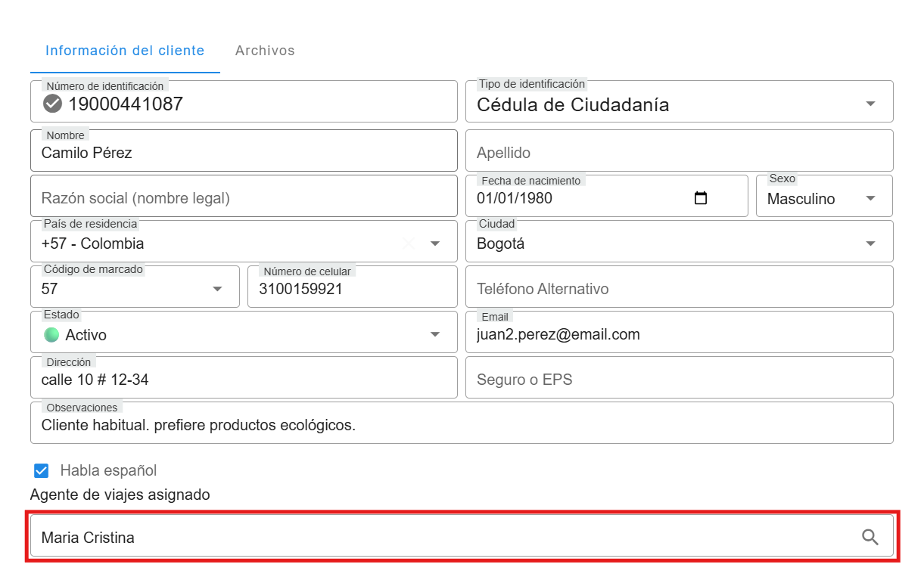
Task: Expand the Ciudad dropdown arrow
Action: 870,243
